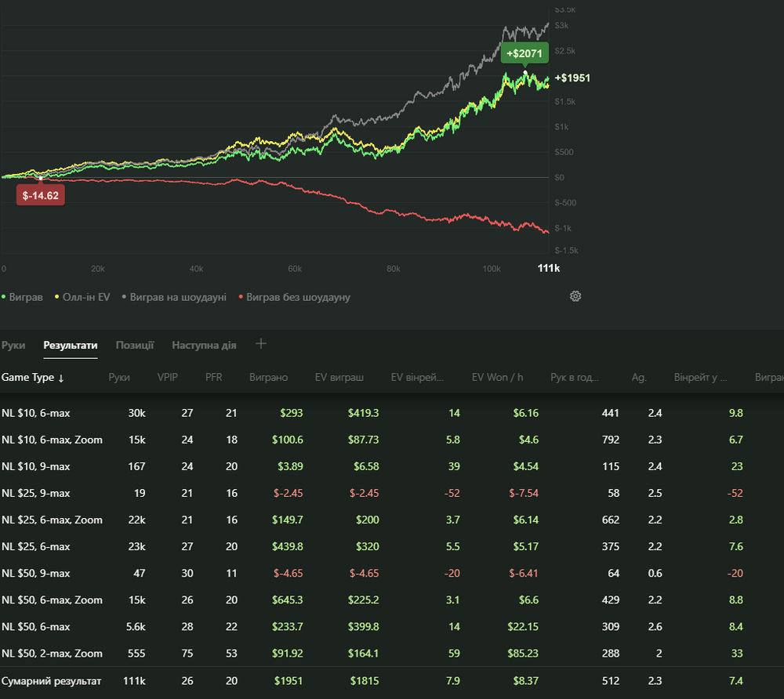Viewport: 784px width, 699px height.
Task: Open the Позиції tab
Action: click(x=135, y=345)
